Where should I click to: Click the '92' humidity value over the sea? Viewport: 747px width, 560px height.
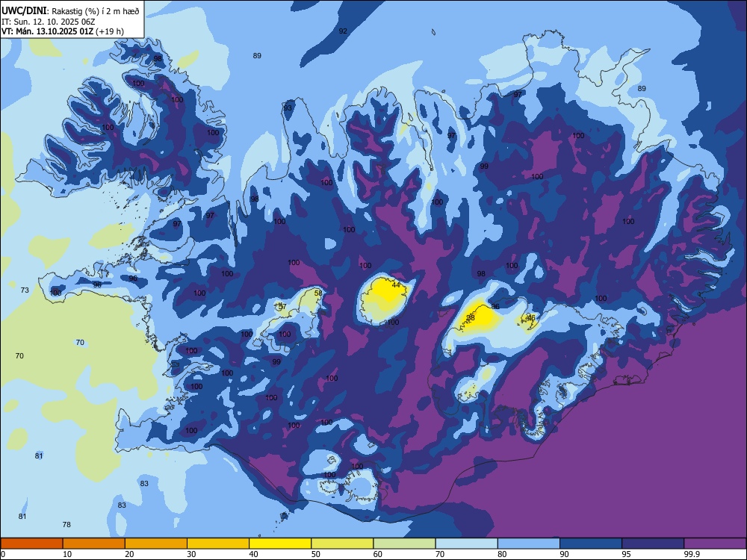(x=343, y=31)
